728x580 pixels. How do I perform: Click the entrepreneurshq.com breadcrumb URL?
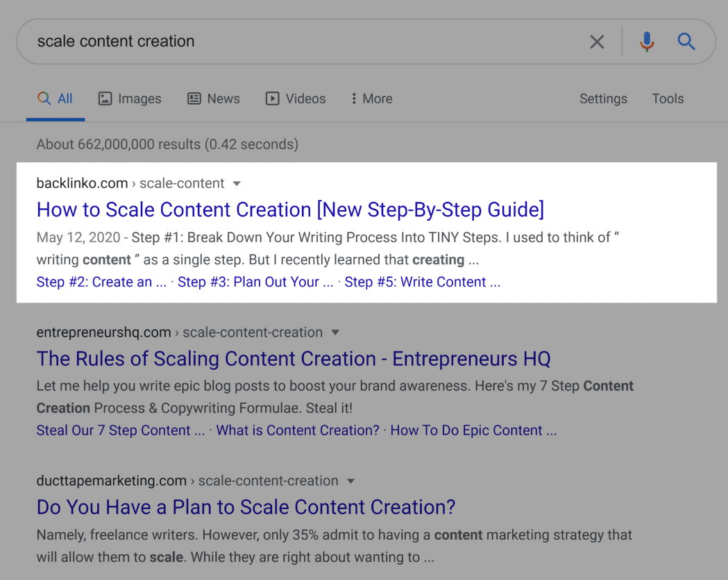tap(179, 332)
